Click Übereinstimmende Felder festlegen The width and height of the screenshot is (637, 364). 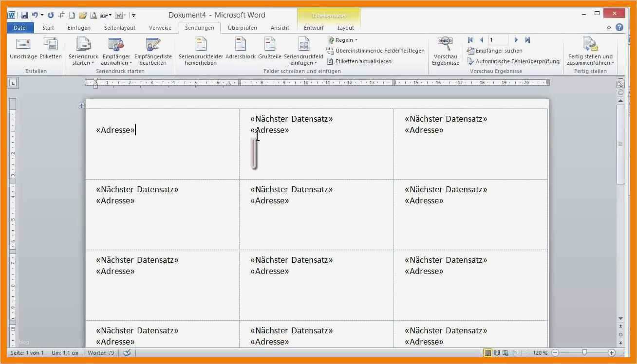coord(375,51)
